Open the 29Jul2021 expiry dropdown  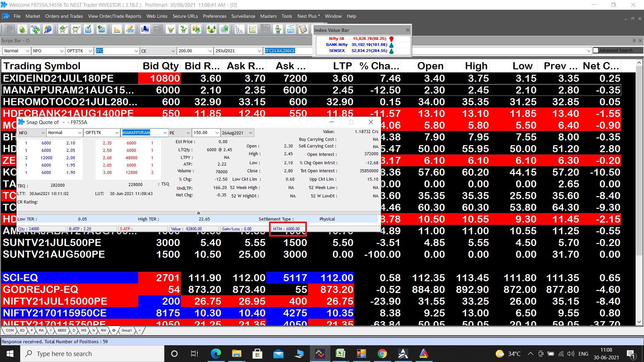pos(259,51)
